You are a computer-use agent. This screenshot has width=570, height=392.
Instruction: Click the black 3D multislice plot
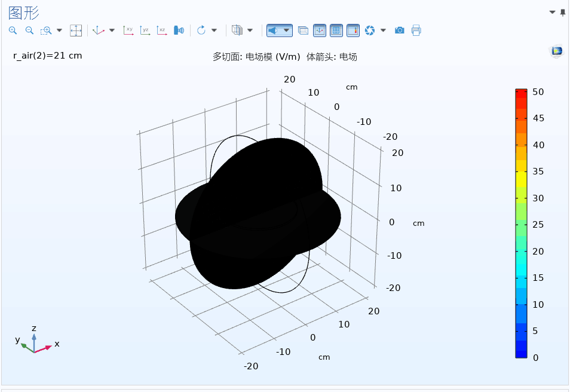pos(258,215)
